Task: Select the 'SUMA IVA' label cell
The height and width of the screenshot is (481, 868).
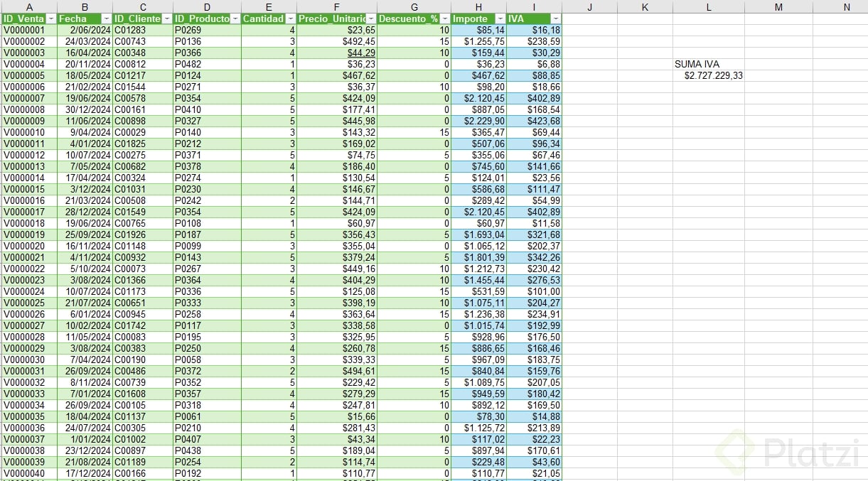Action: (x=709, y=64)
